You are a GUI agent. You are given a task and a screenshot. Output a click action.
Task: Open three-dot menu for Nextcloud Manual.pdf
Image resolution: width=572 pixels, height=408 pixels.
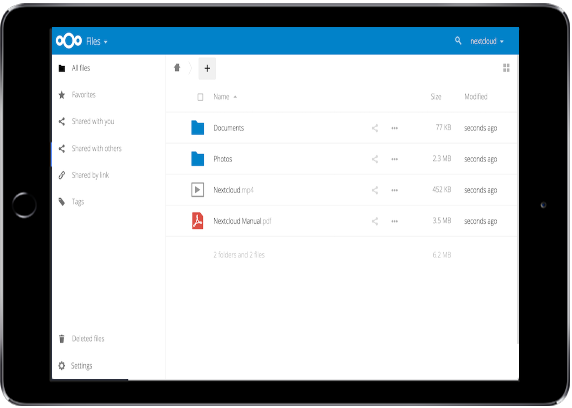click(394, 221)
